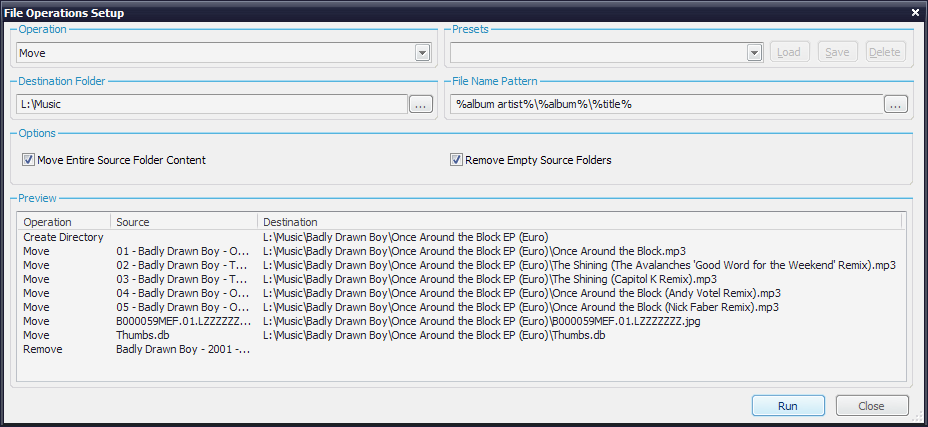Click the Destination Folder browse button
Viewport: 928px width, 427px height.
click(421, 104)
